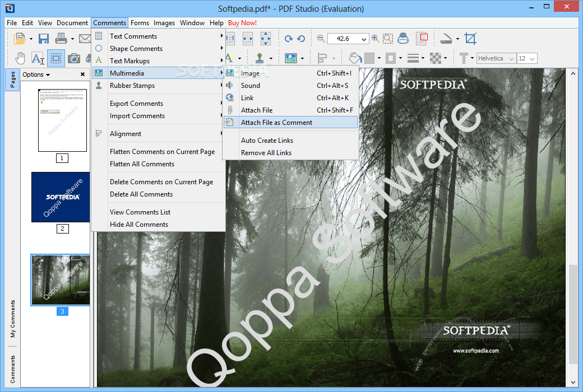The width and height of the screenshot is (583, 392).
Task: Open the font size 12 dropdown
Action: tap(528, 58)
